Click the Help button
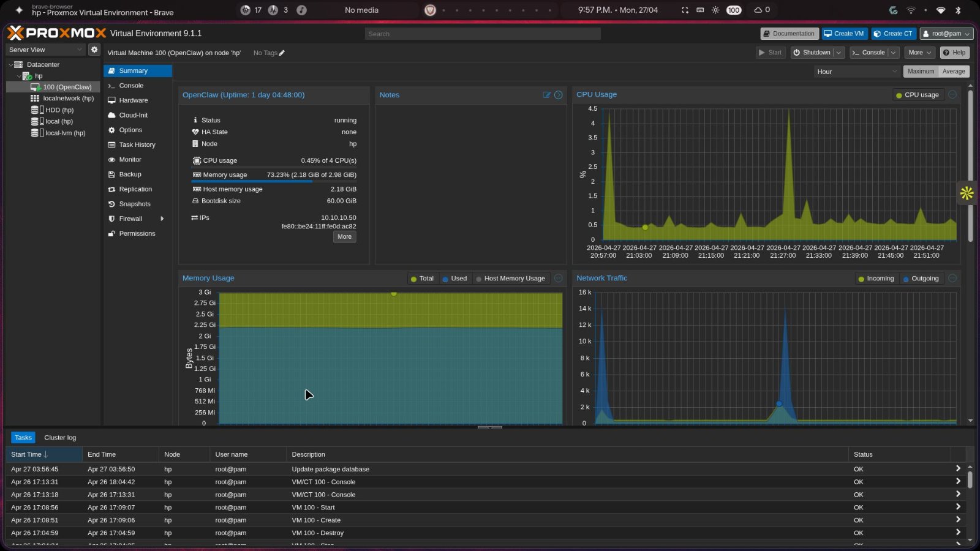Screen dimensions: 980x551 click(954, 53)
